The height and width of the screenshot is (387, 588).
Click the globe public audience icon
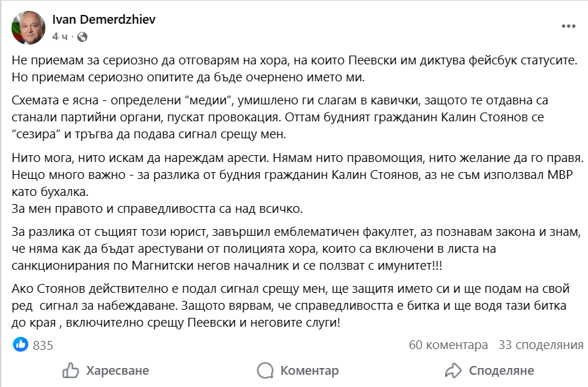click(x=82, y=37)
